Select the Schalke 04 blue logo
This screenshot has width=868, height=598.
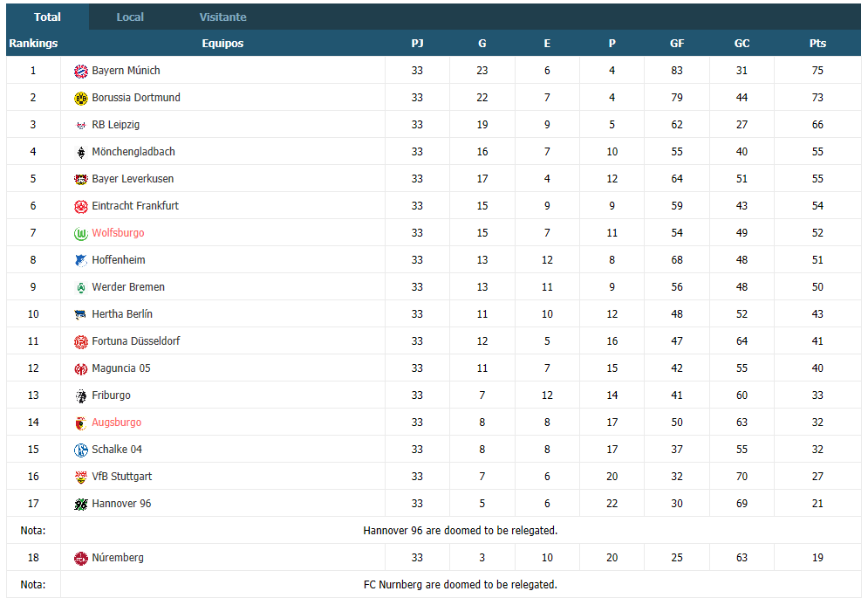click(81, 450)
